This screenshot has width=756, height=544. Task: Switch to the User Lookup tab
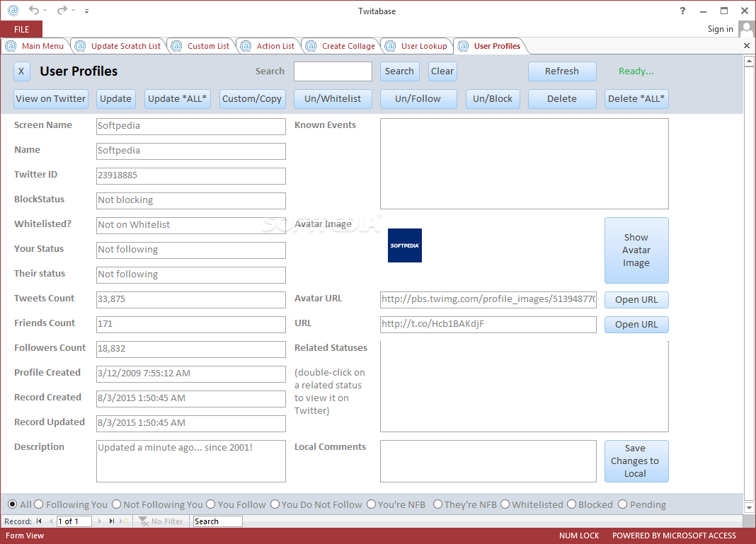tap(417, 46)
